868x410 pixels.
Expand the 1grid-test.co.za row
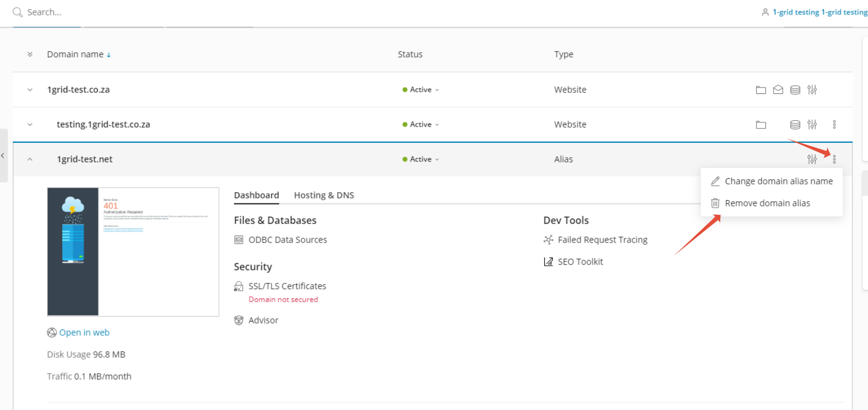pos(30,90)
